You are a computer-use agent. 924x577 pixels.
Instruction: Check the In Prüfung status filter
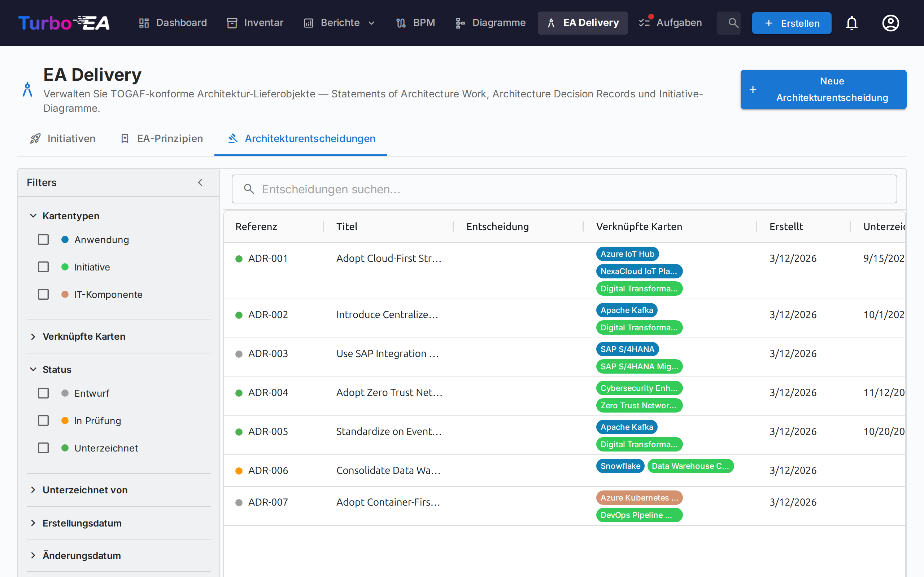click(x=44, y=420)
